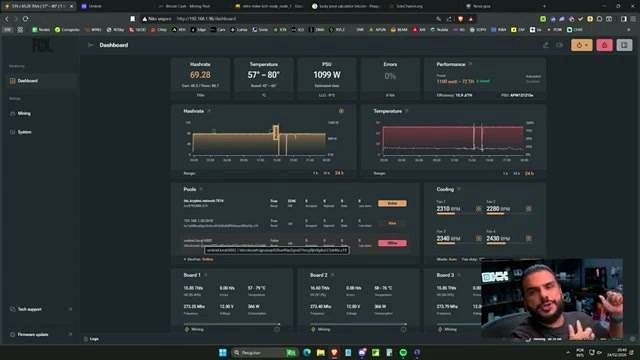Click Board 1 bottom-right round icon
This screenshot has height=360, width=640.
click(x=277, y=329)
